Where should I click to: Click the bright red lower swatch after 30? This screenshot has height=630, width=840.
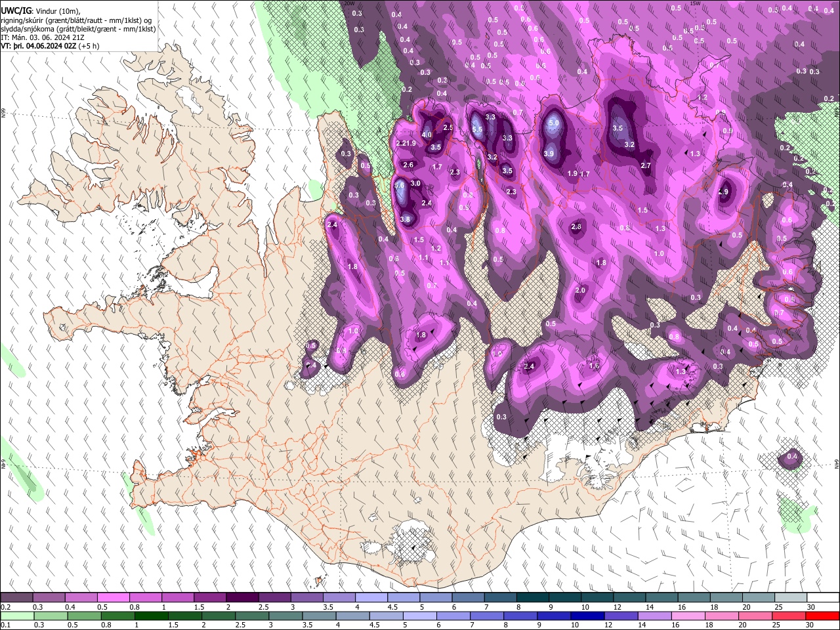pos(822,616)
